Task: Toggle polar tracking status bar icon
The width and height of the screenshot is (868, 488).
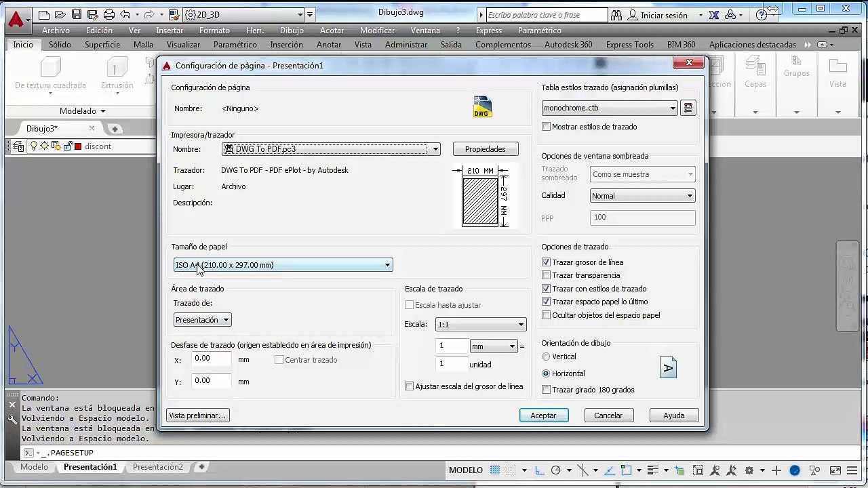Action: 556,470
